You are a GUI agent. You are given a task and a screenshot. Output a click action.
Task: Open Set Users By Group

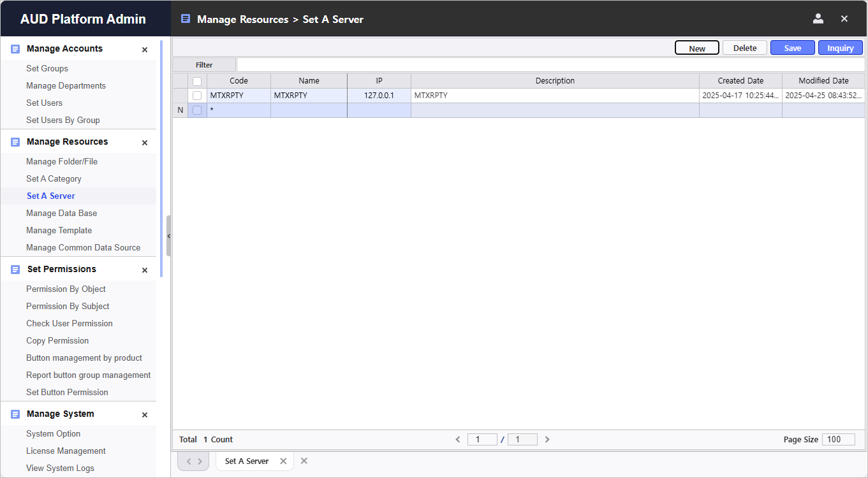click(63, 120)
